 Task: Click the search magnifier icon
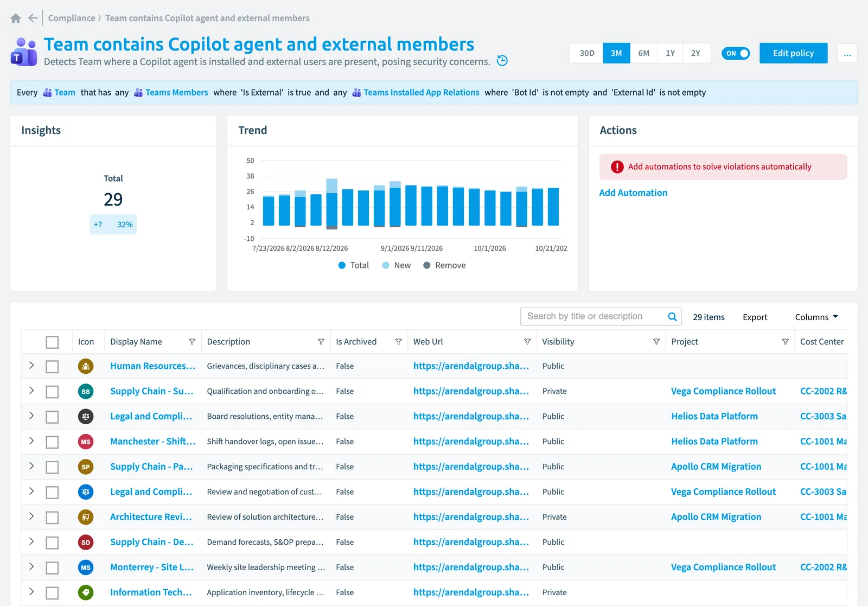(x=672, y=317)
